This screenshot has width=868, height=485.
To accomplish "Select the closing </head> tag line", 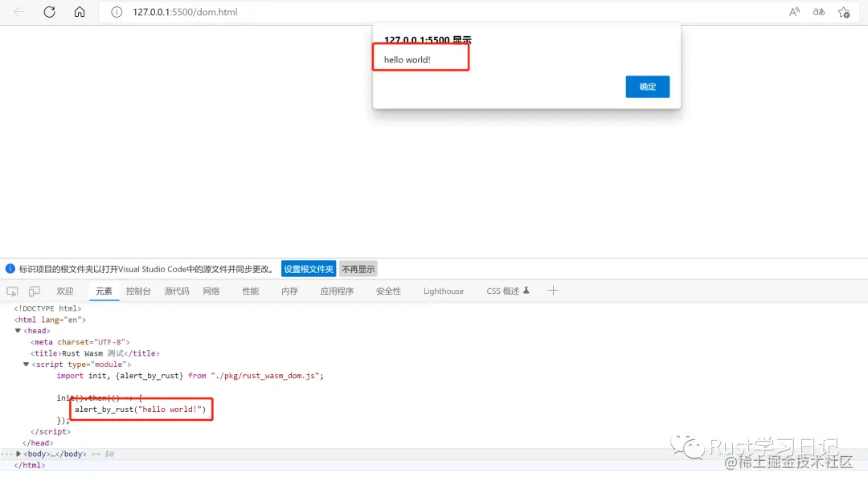I will [38, 443].
